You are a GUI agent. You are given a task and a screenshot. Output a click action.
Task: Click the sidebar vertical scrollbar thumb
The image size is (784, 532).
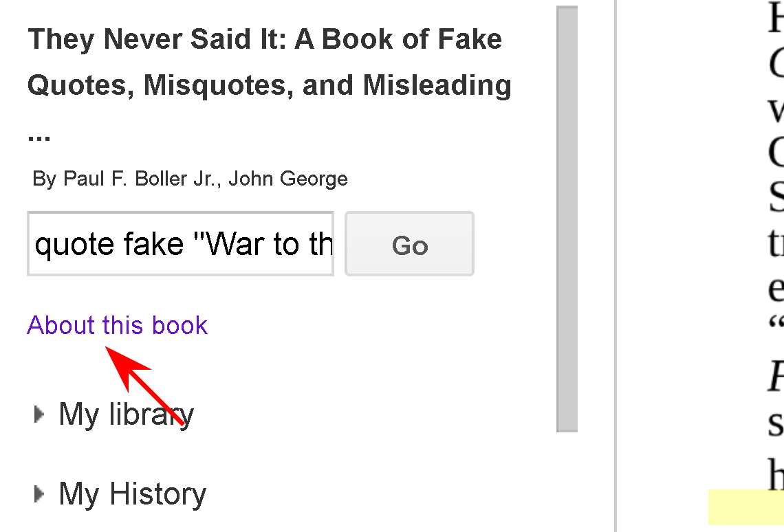click(x=567, y=219)
